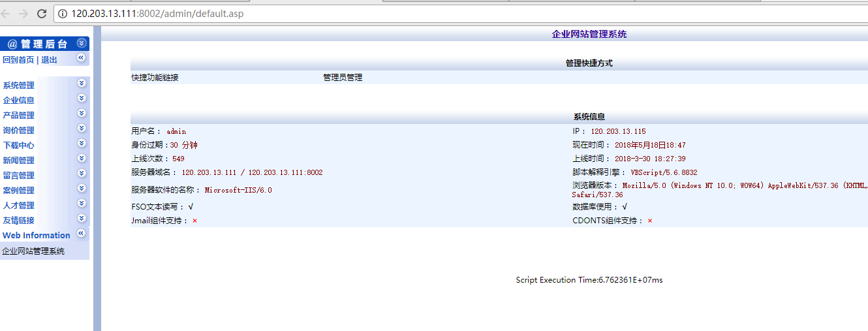868x331 pixels.
Task: Click the 服务器域名 value
Action: click(252, 172)
